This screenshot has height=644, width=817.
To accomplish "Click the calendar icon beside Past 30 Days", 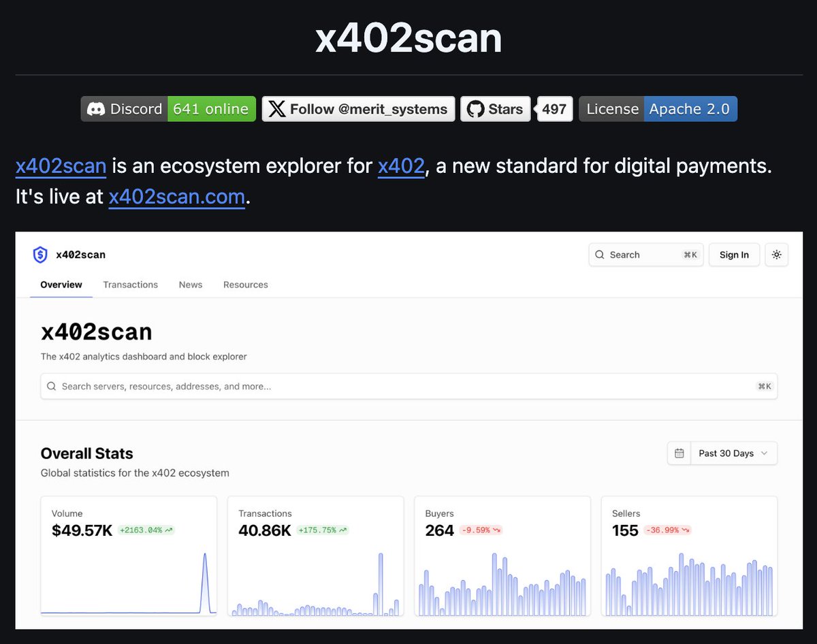I will [x=679, y=453].
